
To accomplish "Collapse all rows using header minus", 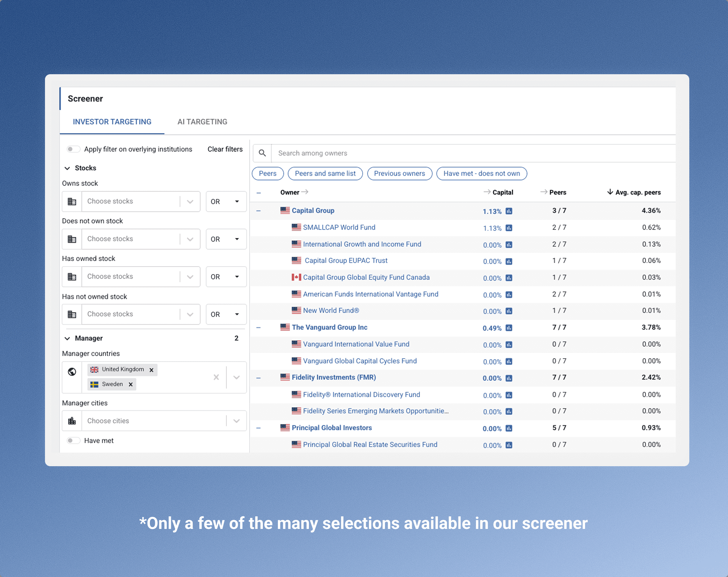I will coord(258,193).
